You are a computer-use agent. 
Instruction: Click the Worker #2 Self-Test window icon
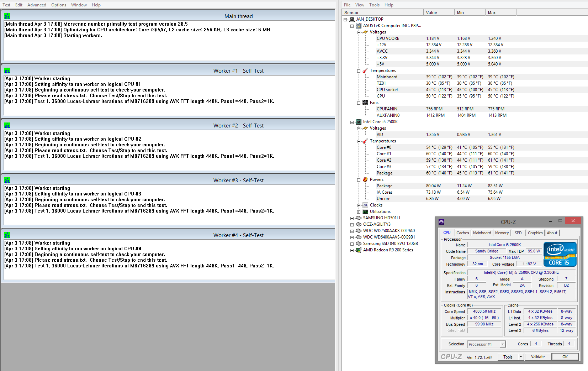tap(7, 125)
